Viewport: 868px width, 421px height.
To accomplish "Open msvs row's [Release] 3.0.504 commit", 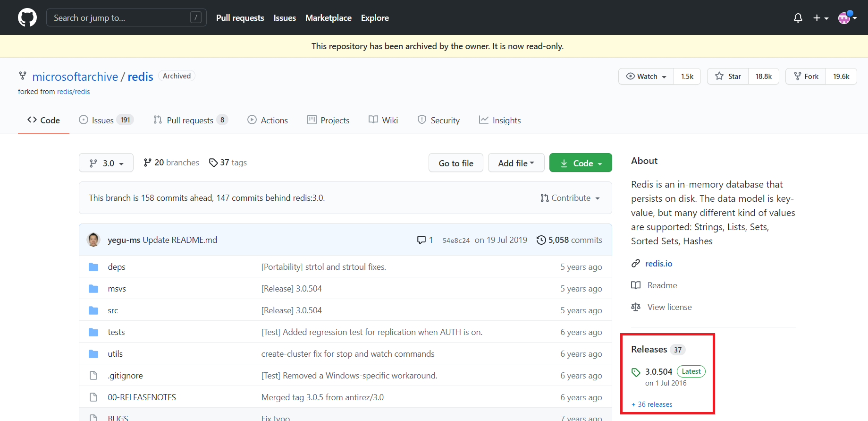I will [292, 289].
